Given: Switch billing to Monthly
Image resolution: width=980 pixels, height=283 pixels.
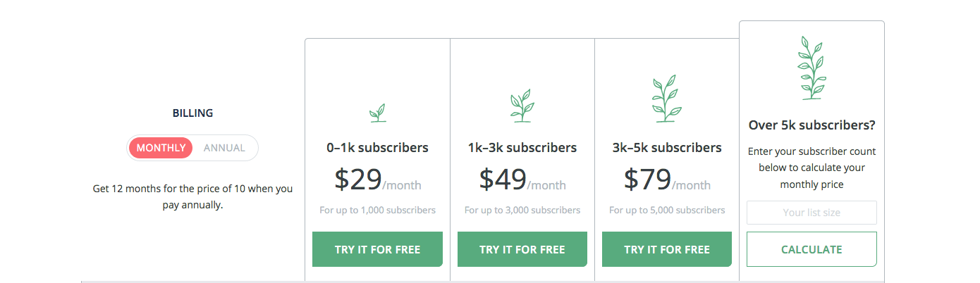Looking at the screenshot, I should 161,148.
